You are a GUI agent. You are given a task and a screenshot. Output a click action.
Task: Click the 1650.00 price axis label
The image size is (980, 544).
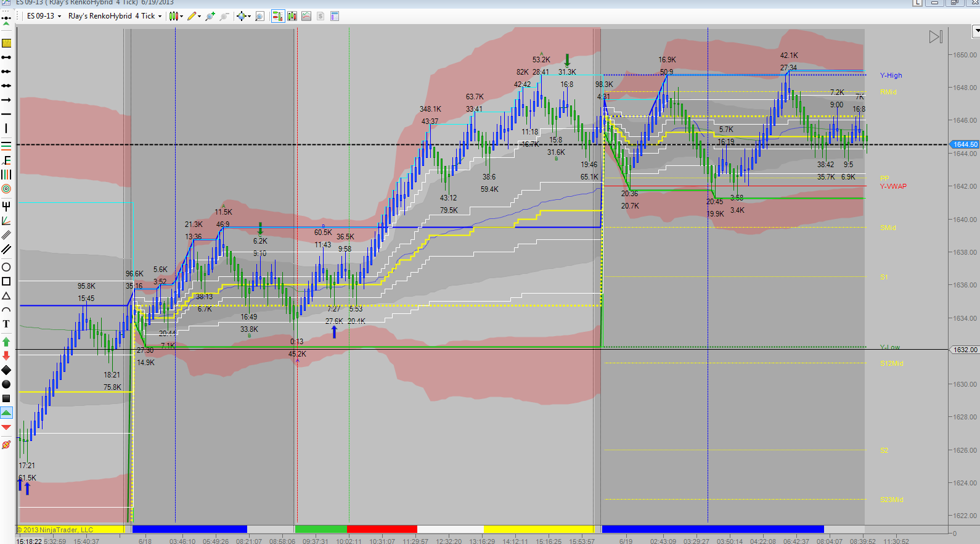(x=965, y=55)
